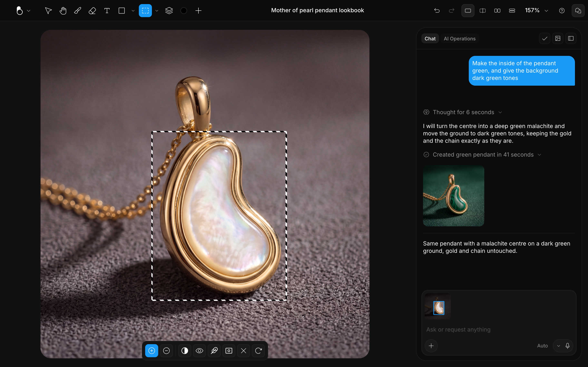Select the brush tool in top toolbar
The height and width of the screenshot is (367, 588).
78,10
